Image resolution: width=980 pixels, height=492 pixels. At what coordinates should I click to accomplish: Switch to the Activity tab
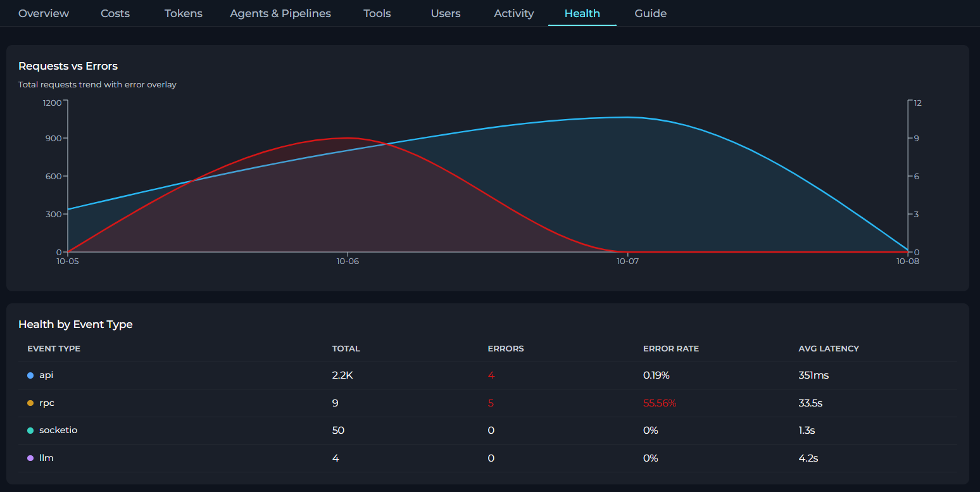514,13
